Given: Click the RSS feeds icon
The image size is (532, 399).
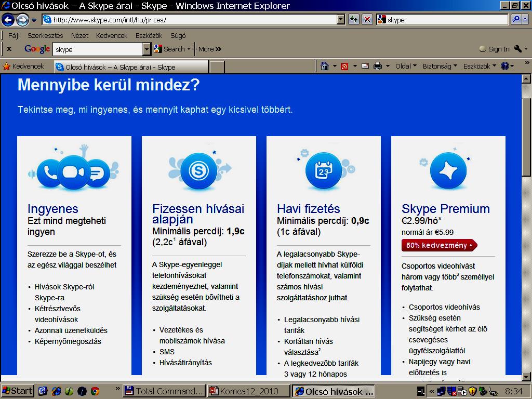Looking at the screenshot, I should point(344,66).
